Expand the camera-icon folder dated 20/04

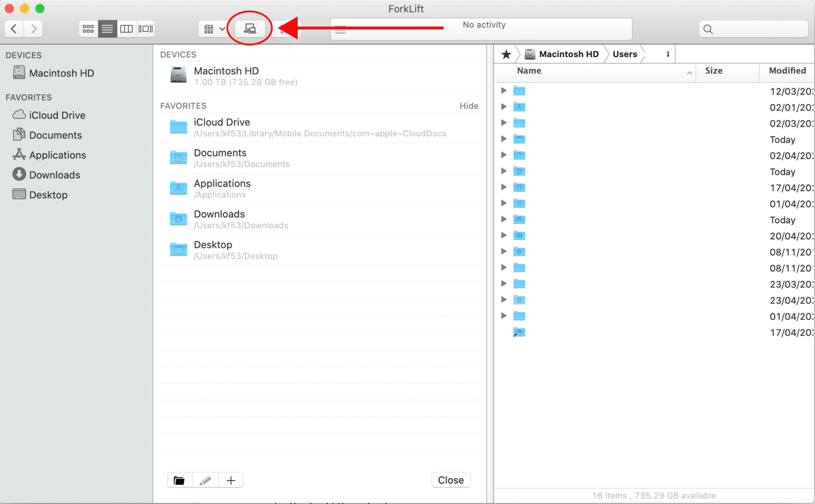point(504,235)
